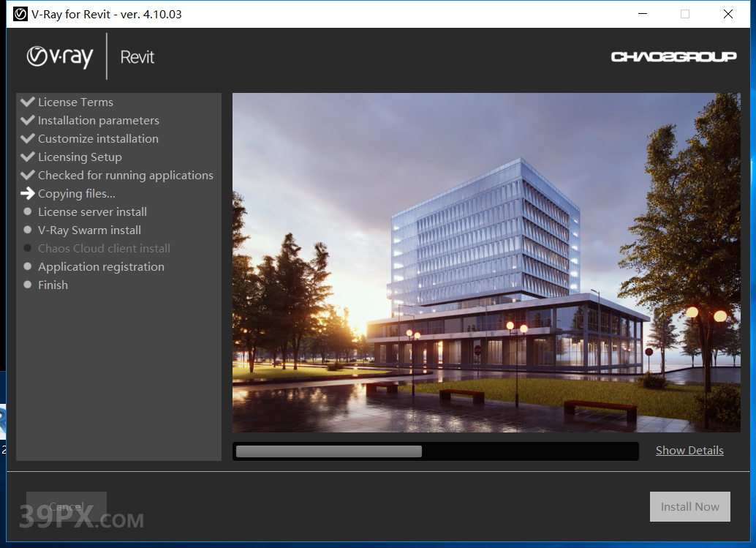The width and height of the screenshot is (756, 548).
Task: Click the 'Finish' step text
Action: [x=53, y=285]
